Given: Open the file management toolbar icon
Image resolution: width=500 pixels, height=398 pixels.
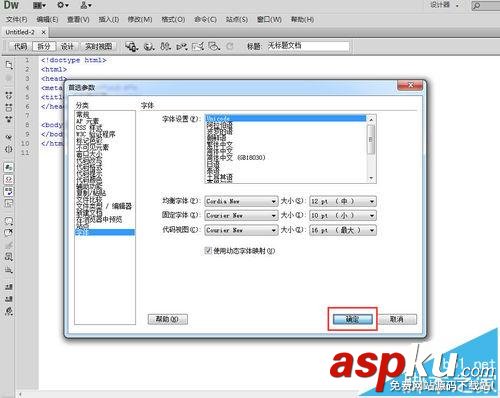Looking at the screenshot, I should point(165,46).
